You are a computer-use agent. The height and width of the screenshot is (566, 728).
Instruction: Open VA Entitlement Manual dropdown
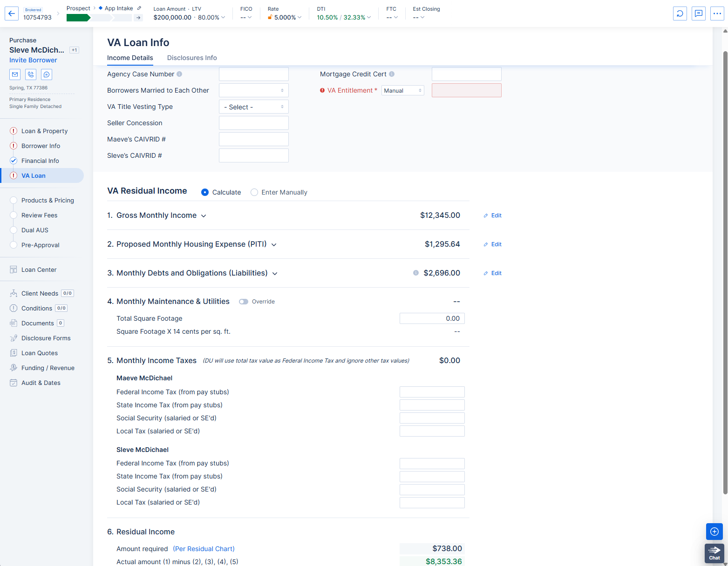pyautogui.click(x=403, y=90)
